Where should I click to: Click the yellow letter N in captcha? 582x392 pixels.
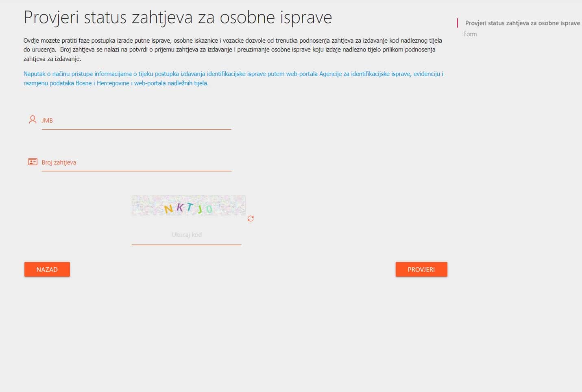click(x=168, y=209)
